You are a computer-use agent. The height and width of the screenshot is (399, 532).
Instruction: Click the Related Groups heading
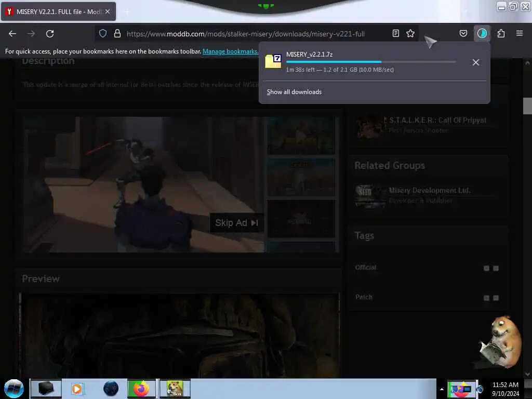(x=390, y=166)
